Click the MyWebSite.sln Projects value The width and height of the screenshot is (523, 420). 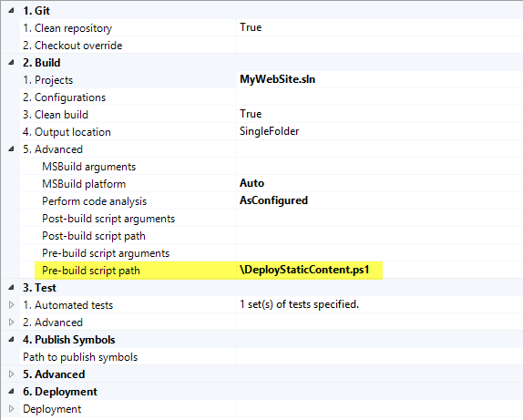[x=278, y=79]
